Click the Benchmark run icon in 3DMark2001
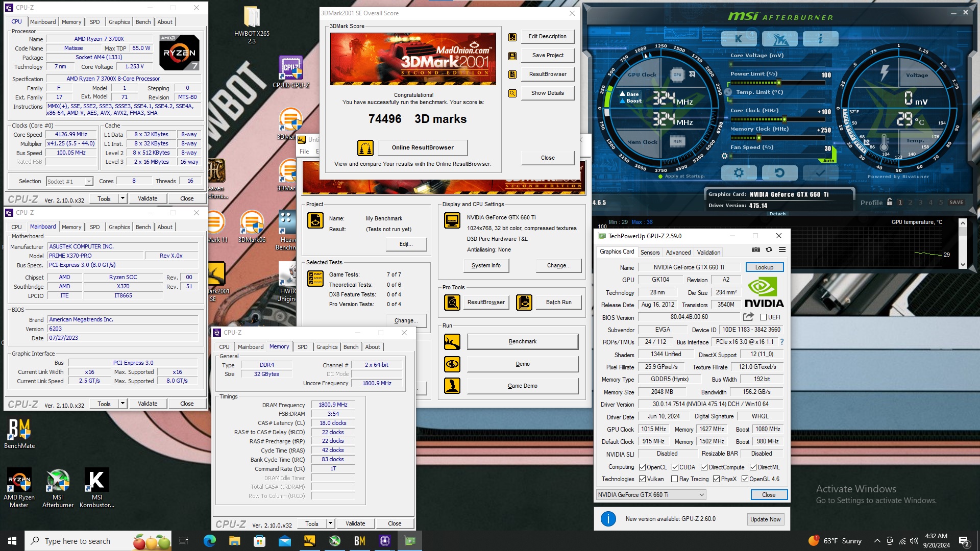 452,342
